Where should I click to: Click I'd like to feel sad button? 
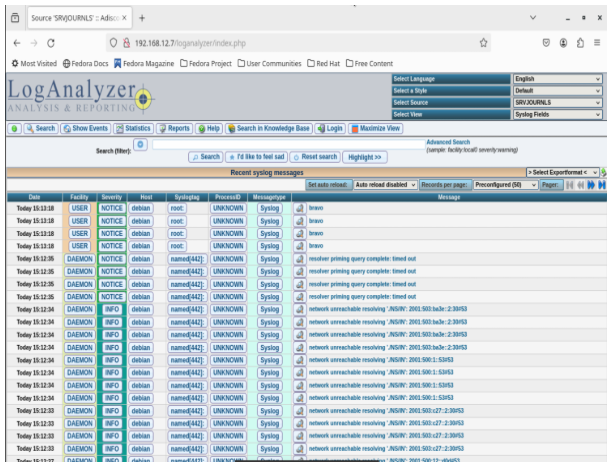(x=256, y=157)
